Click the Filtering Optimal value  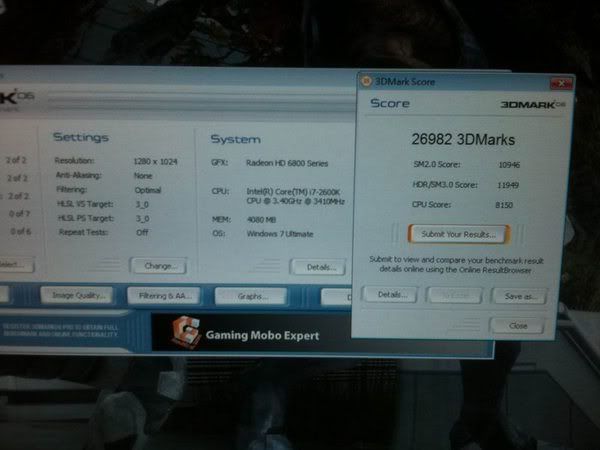coord(148,190)
